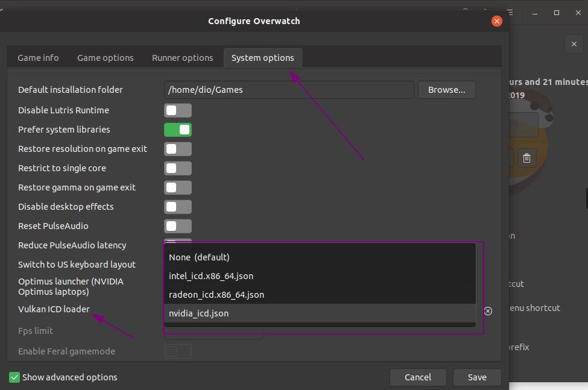Select intel_icd.x86_64.json option
The width and height of the screenshot is (588, 390).
(212, 275)
